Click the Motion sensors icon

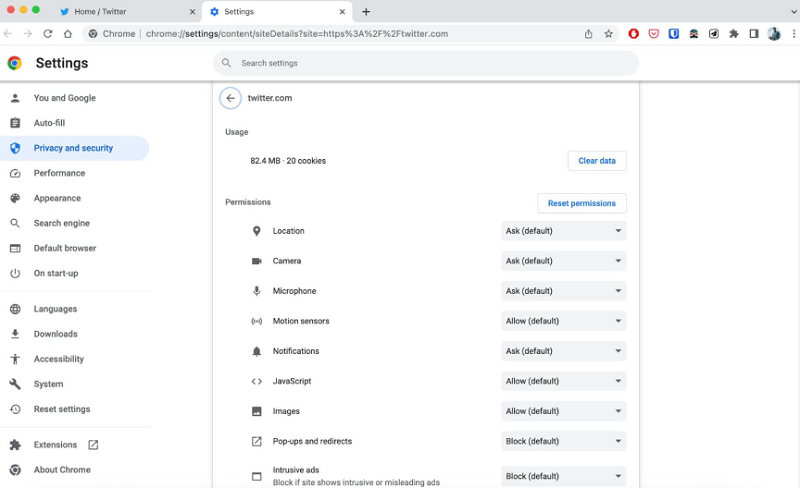(x=257, y=321)
